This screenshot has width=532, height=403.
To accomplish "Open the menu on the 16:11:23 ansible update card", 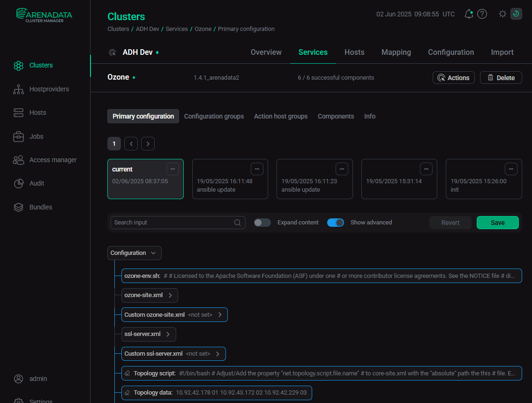I will coord(342,169).
